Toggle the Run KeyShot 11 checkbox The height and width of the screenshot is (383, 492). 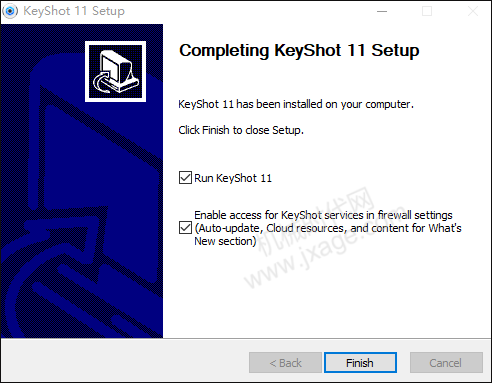pos(185,178)
